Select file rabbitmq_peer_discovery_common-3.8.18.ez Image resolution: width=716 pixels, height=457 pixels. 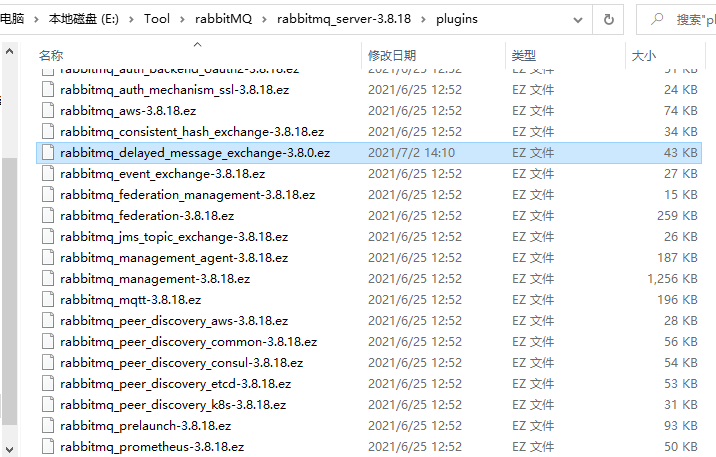(x=188, y=341)
